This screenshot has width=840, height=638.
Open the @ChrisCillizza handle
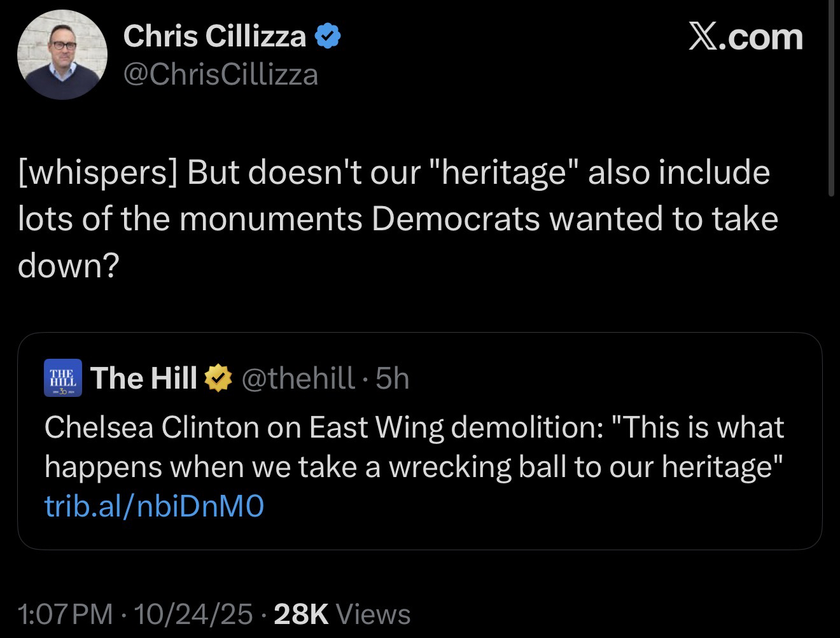click(220, 75)
